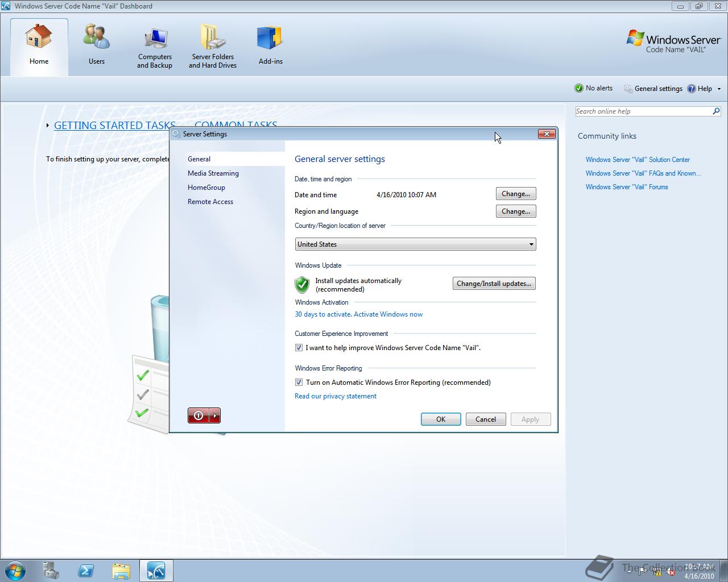Viewport: 728px width, 582px height.
Task: Open Read our privacy statement link
Action: point(336,396)
